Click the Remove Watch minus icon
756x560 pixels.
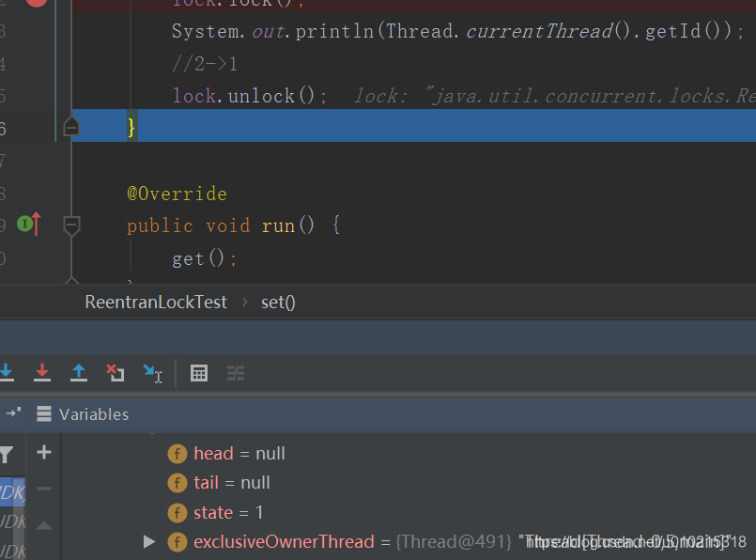point(44,489)
